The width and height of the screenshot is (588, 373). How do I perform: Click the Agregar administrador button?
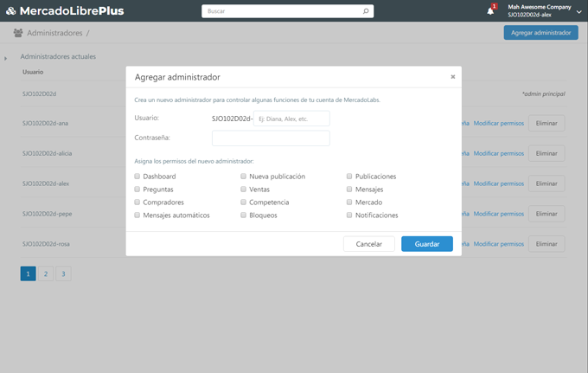[540, 33]
